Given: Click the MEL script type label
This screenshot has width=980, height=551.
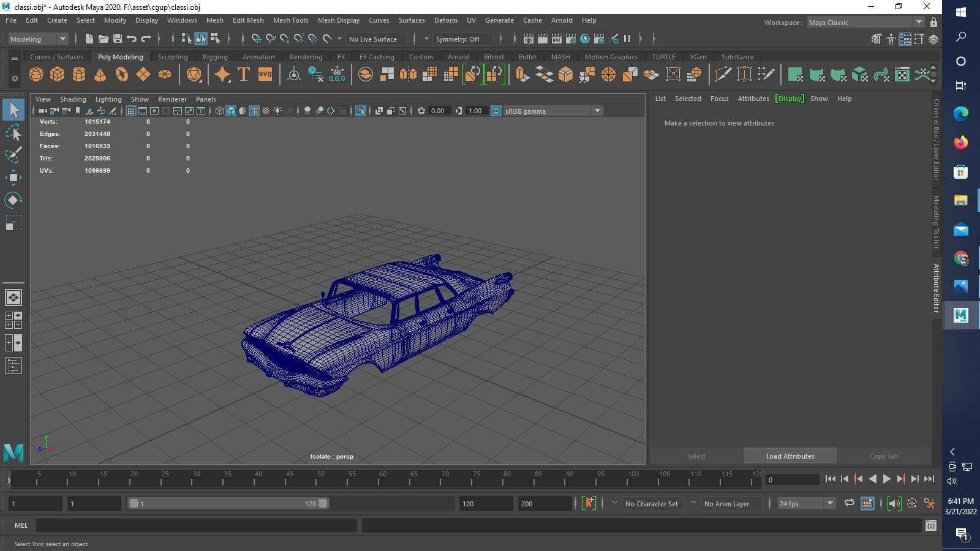Looking at the screenshot, I should click(21, 525).
